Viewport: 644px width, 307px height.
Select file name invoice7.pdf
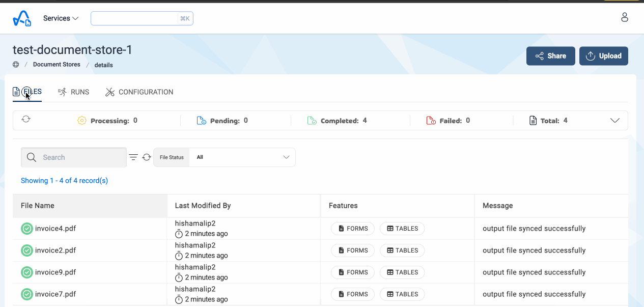(55, 294)
